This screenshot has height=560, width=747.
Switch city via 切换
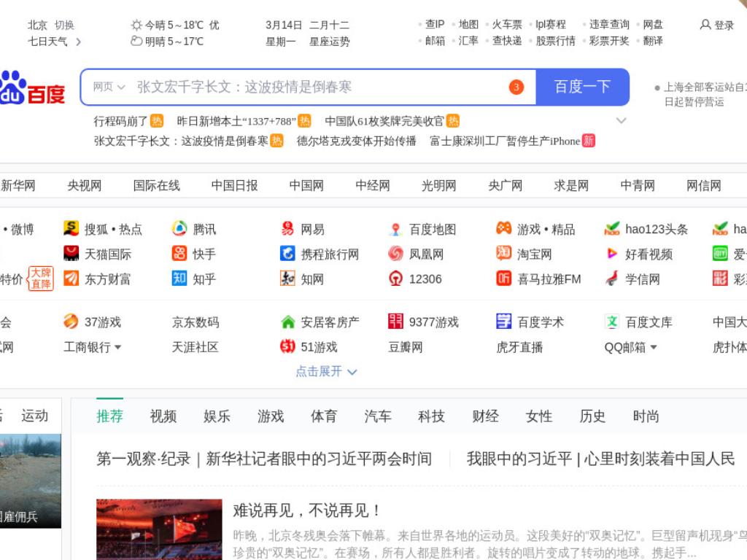click(64, 25)
